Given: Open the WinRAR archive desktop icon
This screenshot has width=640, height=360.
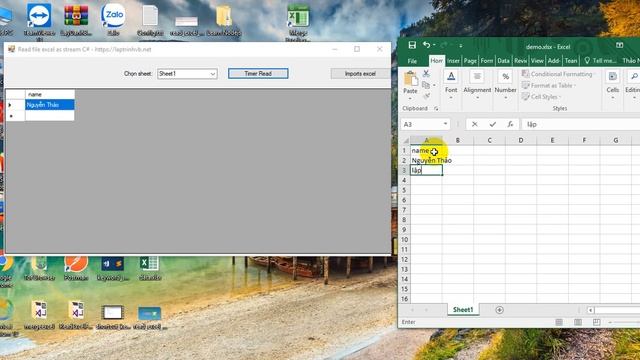Looking at the screenshot, I should (76, 20).
